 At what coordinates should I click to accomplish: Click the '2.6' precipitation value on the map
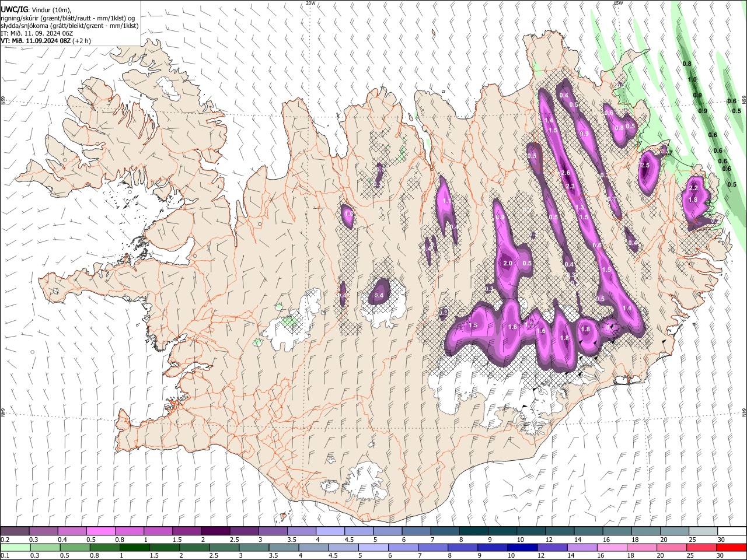click(x=565, y=173)
